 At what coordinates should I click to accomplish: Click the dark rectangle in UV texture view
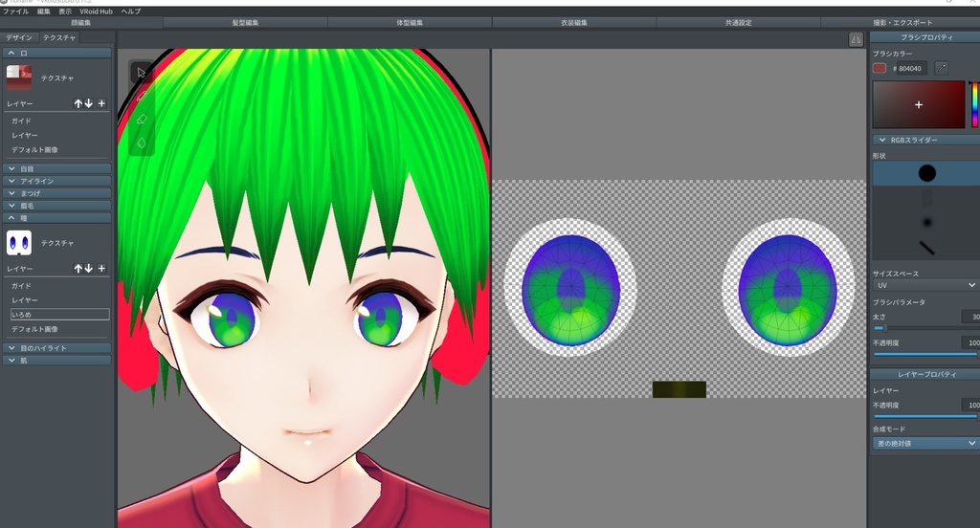(679, 389)
